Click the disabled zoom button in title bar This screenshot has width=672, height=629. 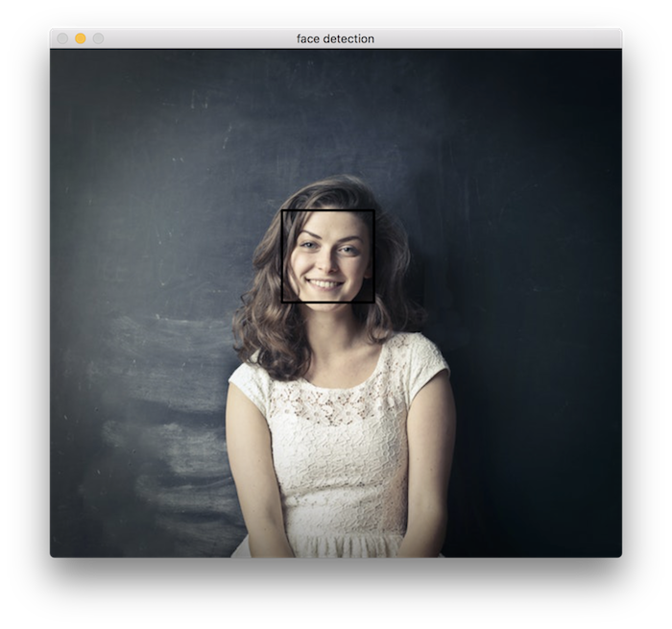(98, 38)
